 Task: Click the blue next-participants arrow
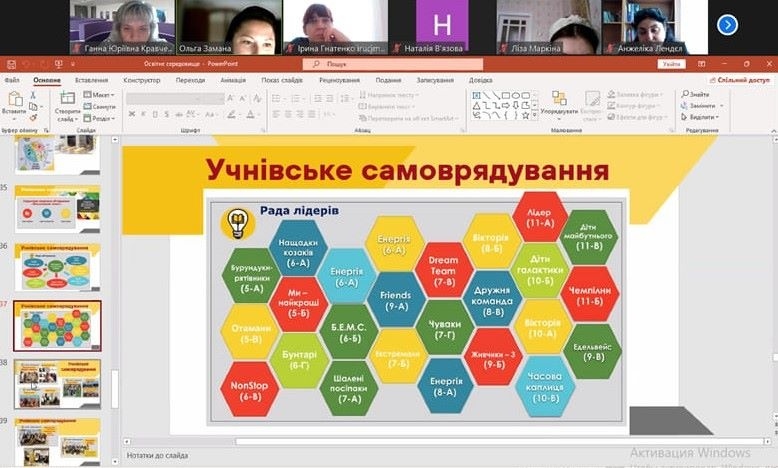tap(727, 25)
